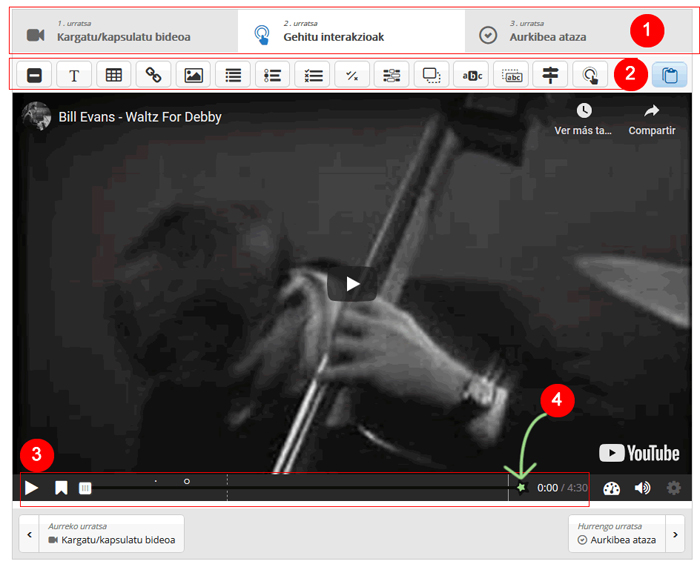The width and height of the screenshot is (700, 567).
Task: Switch to the Aurkibea ataza step tab
Action: click(x=550, y=32)
